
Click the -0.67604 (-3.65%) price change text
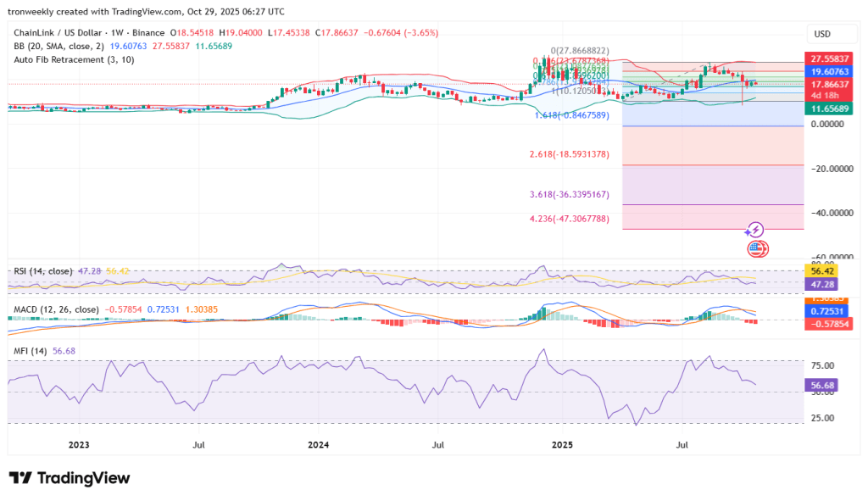pos(401,33)
